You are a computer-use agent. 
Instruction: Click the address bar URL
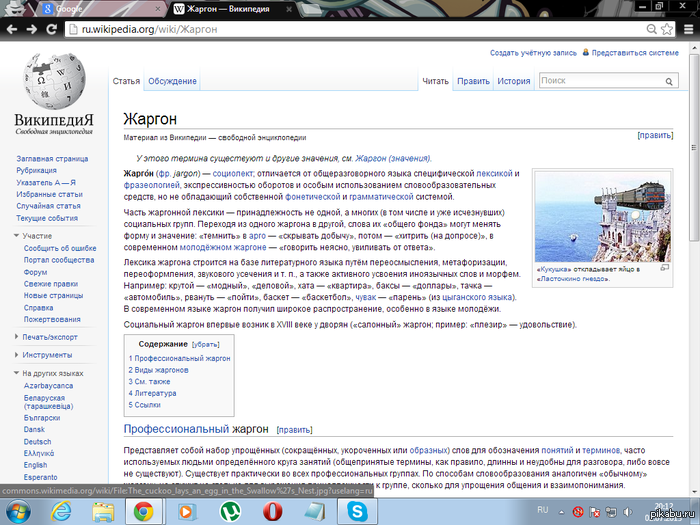click(150, 29)
